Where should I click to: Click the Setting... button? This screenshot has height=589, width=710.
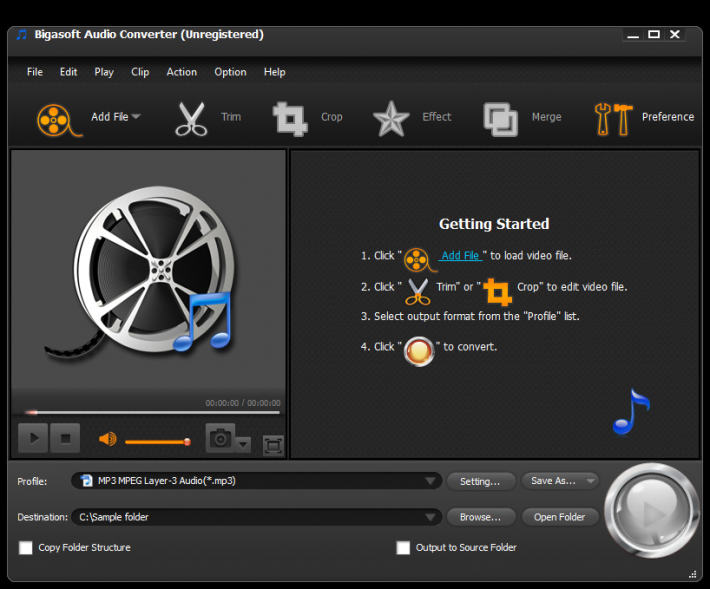tap(480, 481)
